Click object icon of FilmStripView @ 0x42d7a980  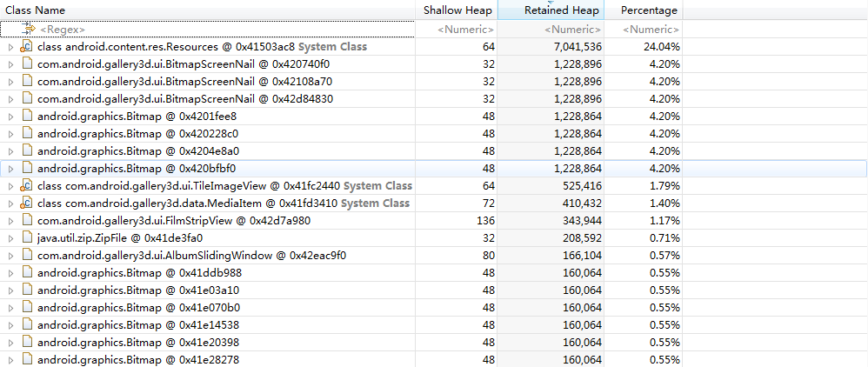(x=27, y=220)
